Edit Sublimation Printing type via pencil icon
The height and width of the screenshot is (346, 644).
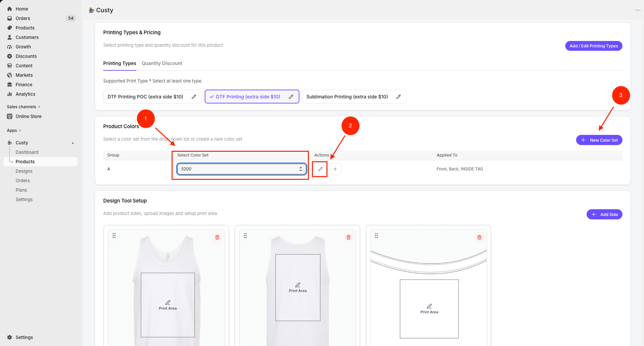[x=398, y=97]
